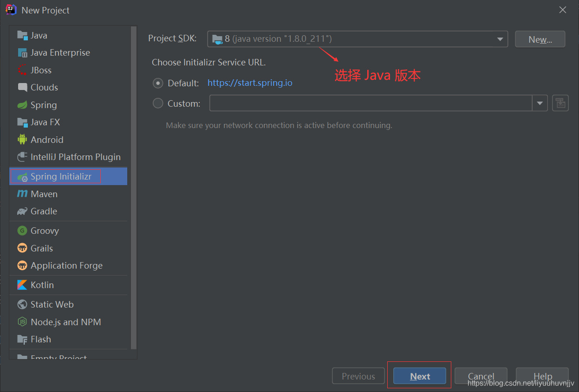
Task: Open the https://start.spring.io link
Action: point(250,83)
